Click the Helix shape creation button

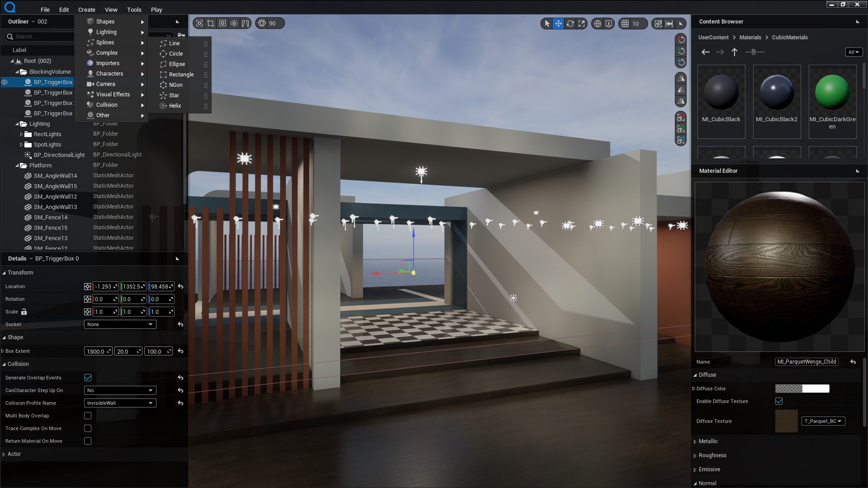(x=175, y=105)
